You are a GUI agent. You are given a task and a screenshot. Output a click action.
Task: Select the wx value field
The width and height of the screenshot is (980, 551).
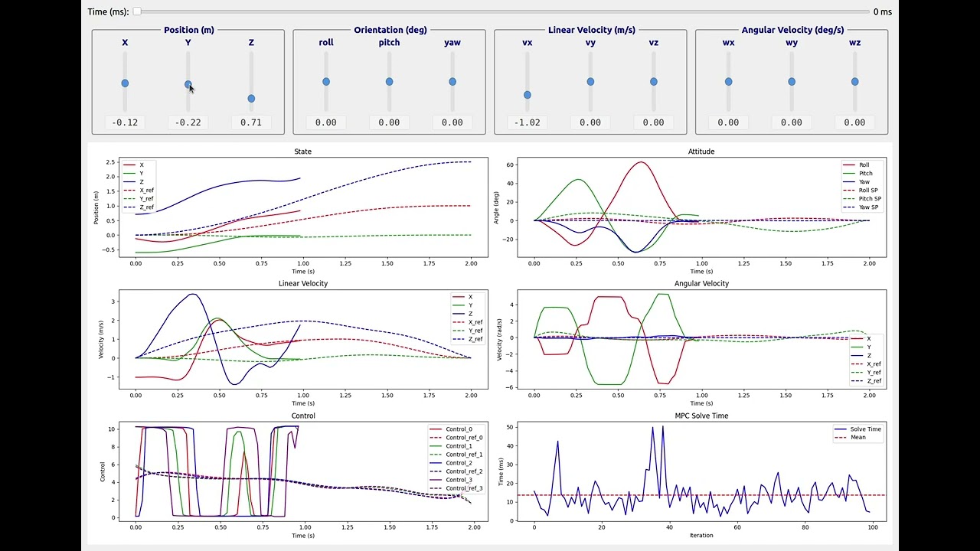coord(728,122)
